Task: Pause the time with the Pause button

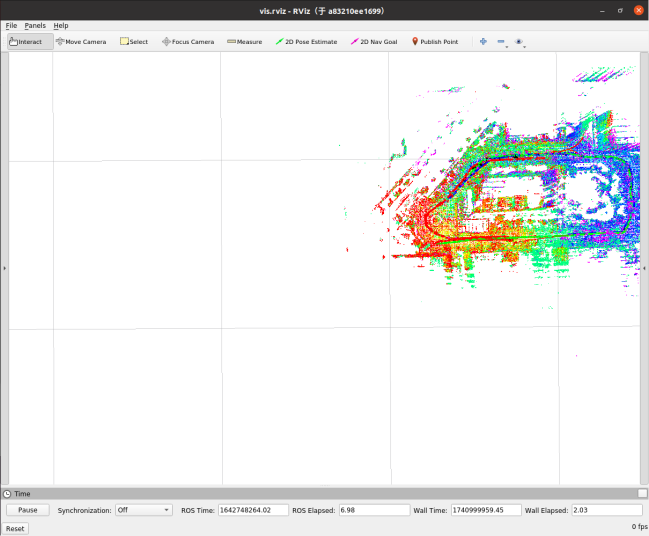Action: (28, 510)
